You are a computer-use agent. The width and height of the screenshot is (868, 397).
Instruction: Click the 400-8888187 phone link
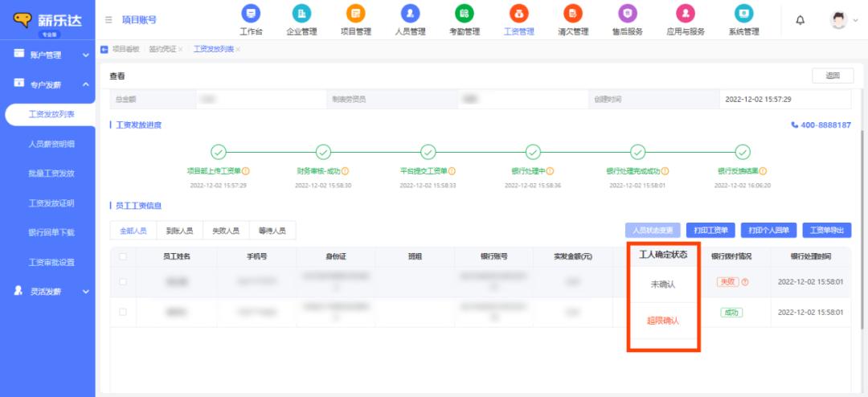coord(821,125)
